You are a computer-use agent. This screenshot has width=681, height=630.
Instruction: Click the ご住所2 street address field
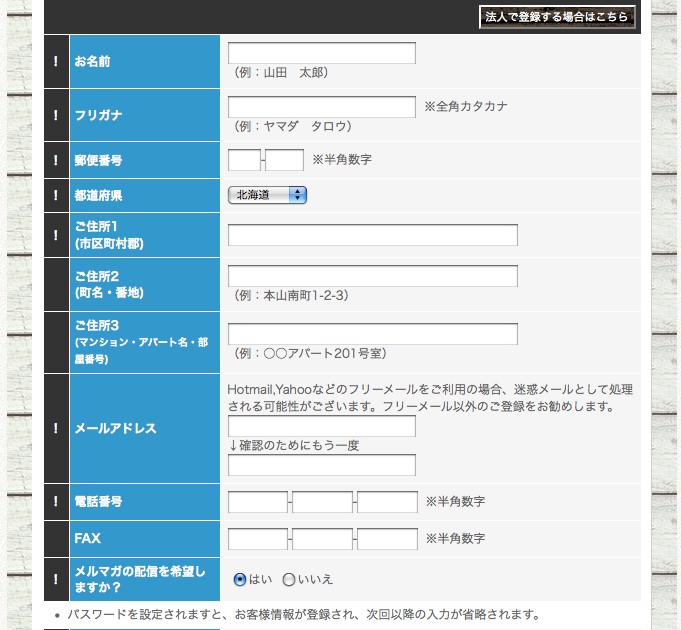tap(373, 276)
